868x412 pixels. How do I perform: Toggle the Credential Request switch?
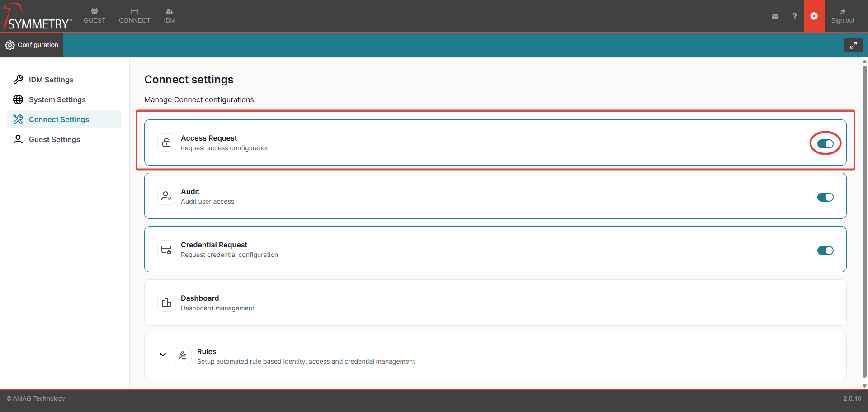pyautogui.click(x=825, y=251)
